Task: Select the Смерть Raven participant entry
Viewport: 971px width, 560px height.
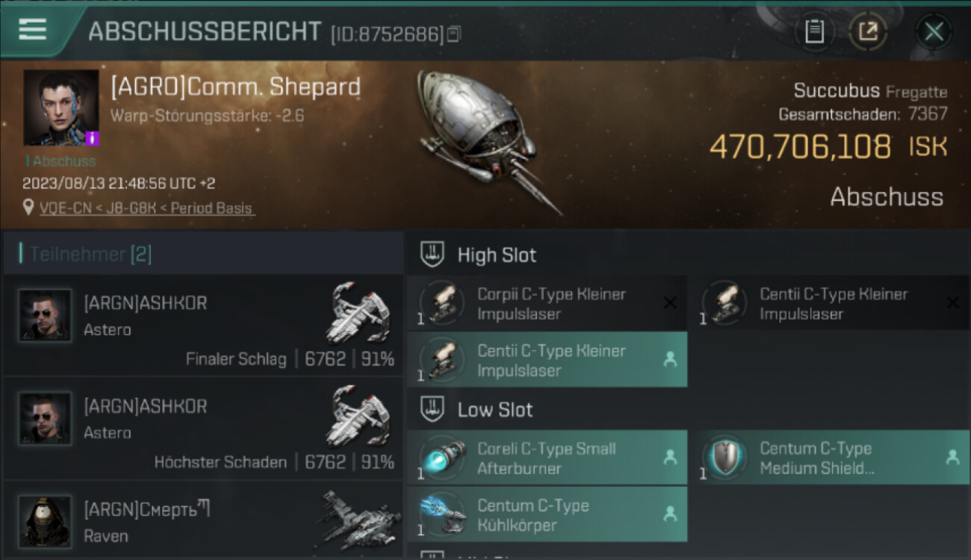Action: click(x=203, y=519)
